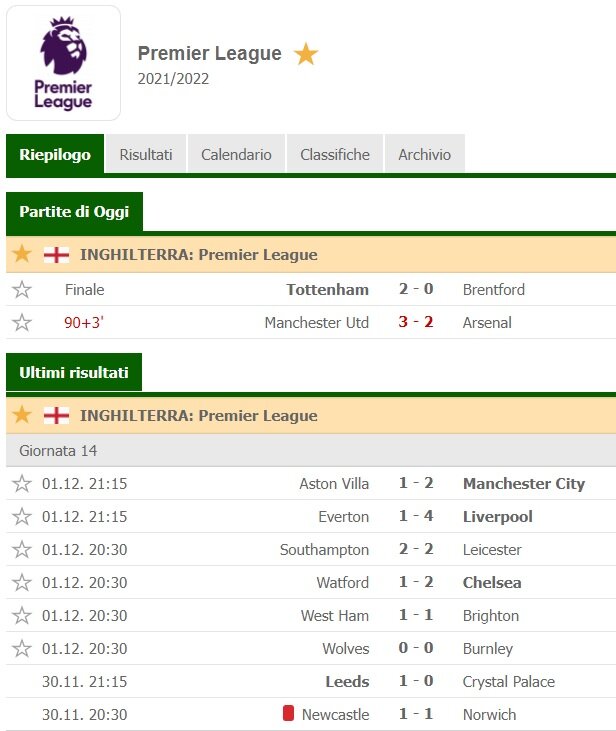Click the Premier League lion logo
This screenshot has height=731, width=616.
coord(63,63)
